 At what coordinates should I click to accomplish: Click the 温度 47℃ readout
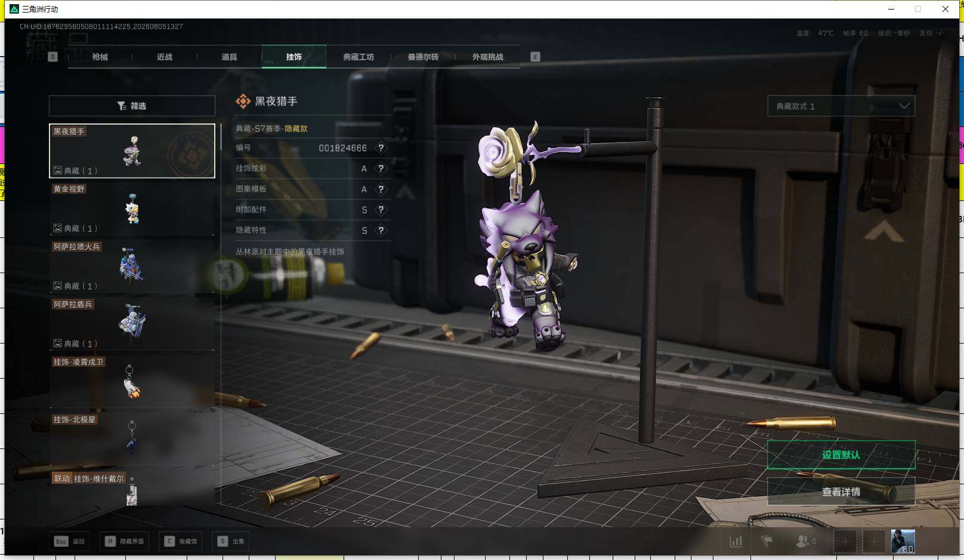point(815,33)
